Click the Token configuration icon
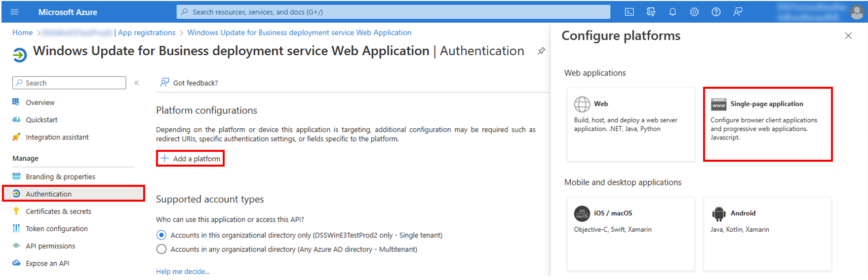868x280 pixels. (16, 228)
